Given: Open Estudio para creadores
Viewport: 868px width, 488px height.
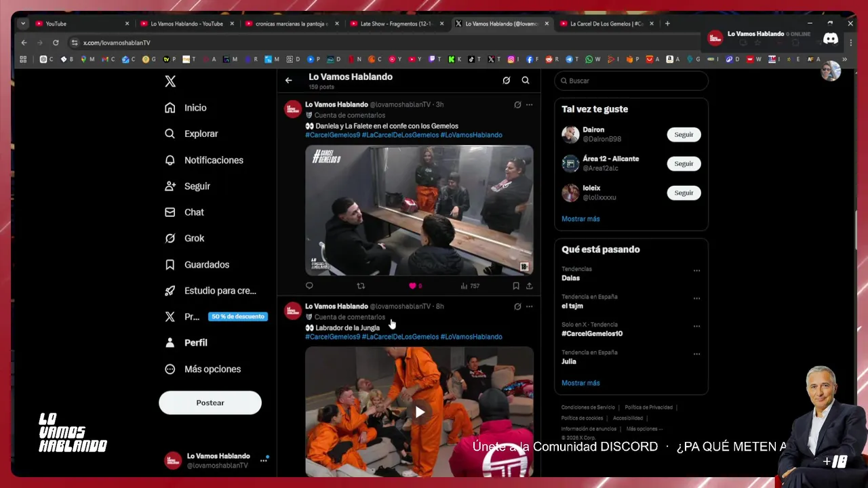Looking at the screenshot, I should [211, 291].
